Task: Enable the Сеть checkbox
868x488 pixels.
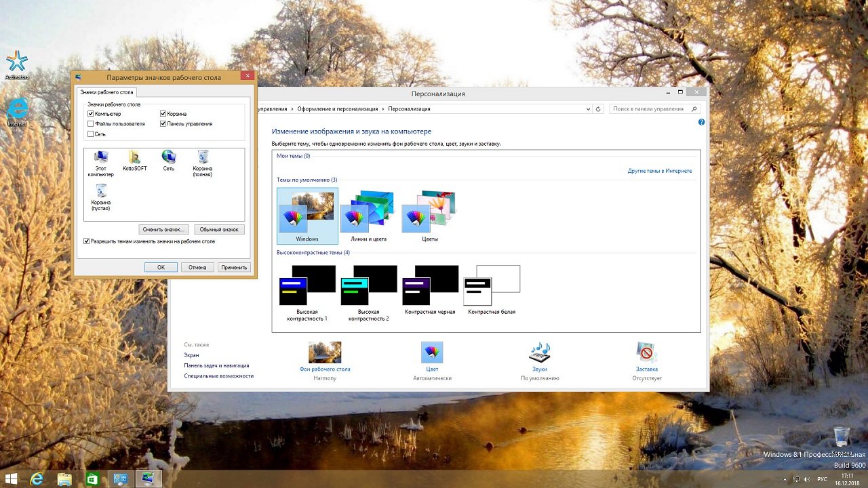Action: (91, 134)
